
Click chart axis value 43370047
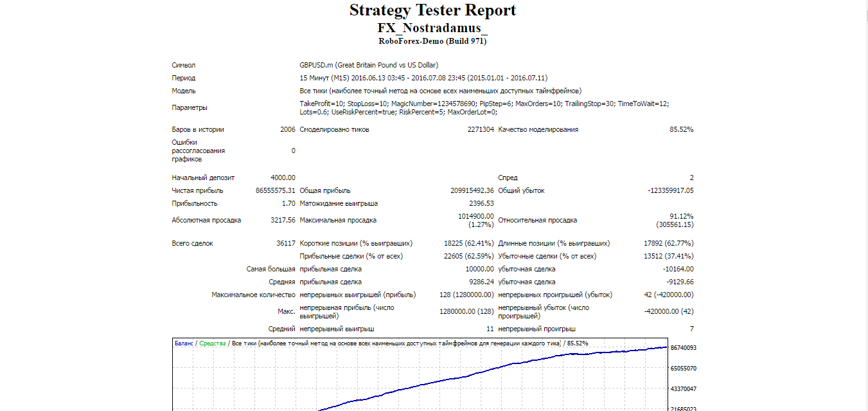[685, 389]
